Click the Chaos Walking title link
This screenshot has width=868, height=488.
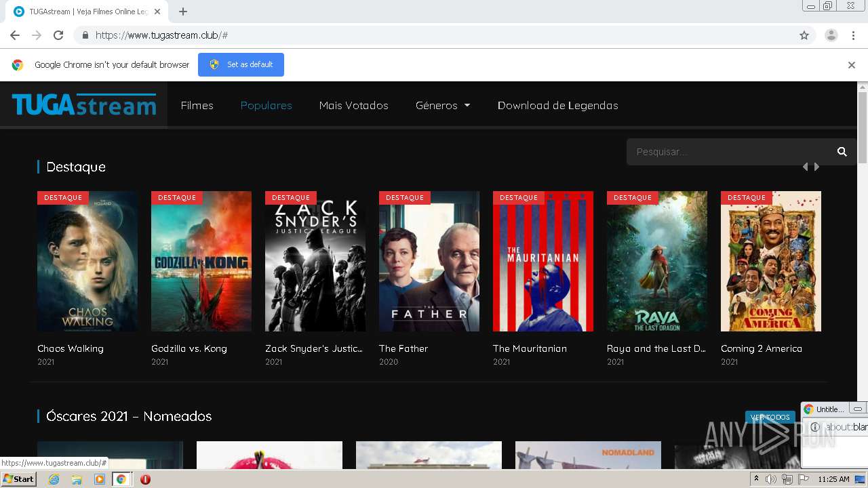pyautogui.click(x=71, y=348)
